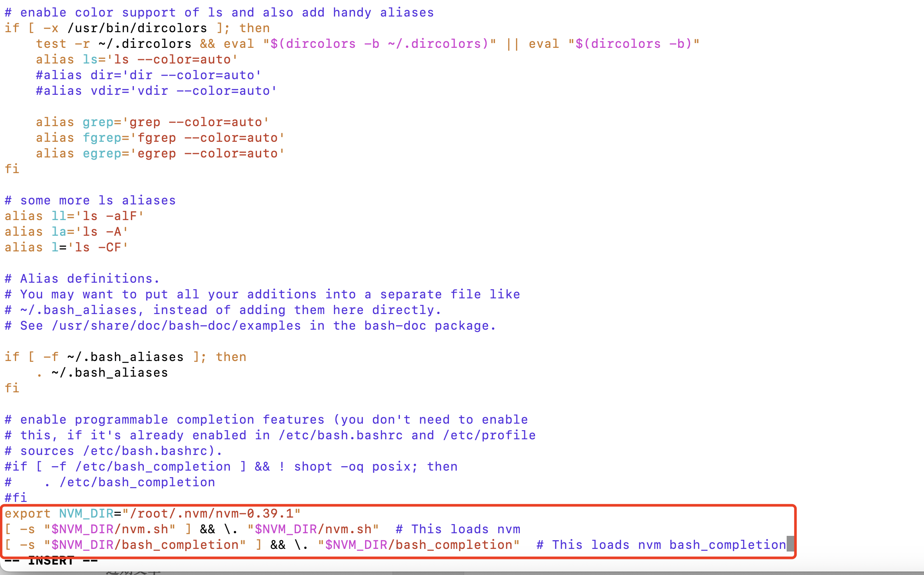The height and width of the screenshot is (575, 924).
Task: Click the alias fgrep definition line
Action: 160,138
